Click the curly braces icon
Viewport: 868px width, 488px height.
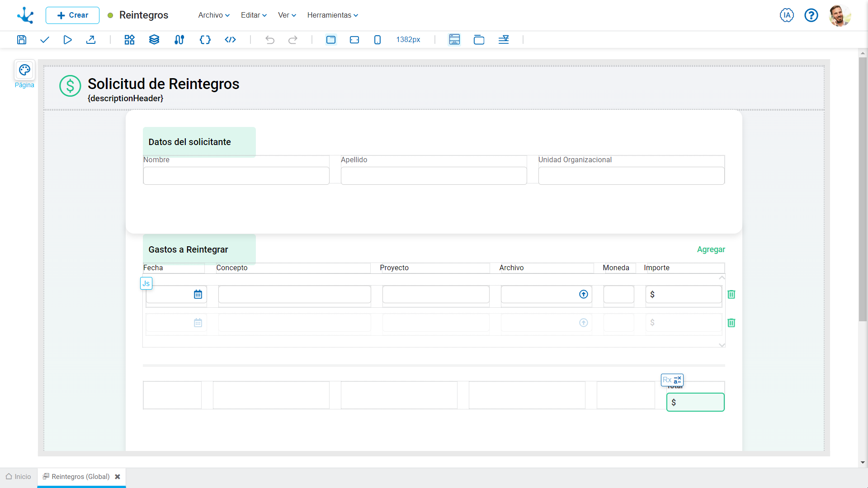pyautogui.click(x=205, y=40)
